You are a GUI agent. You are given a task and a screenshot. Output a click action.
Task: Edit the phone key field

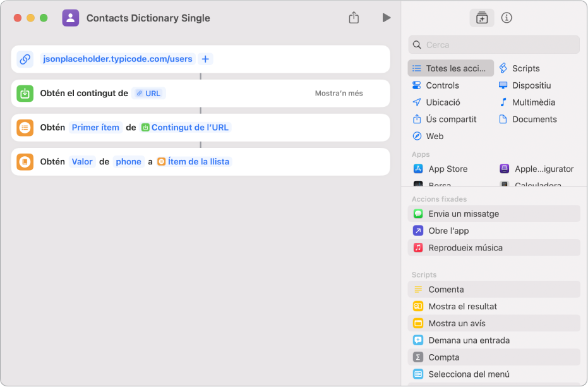click(x=128, y=162)
